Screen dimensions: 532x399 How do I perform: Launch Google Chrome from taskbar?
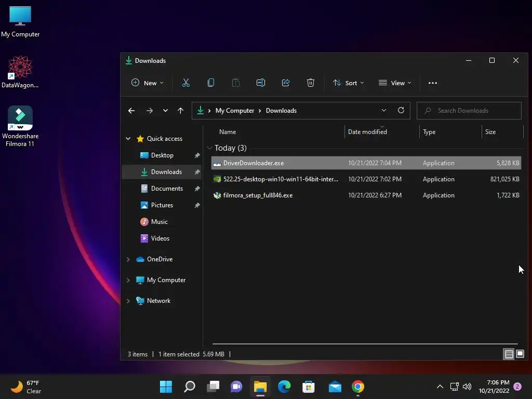point(357,387)
